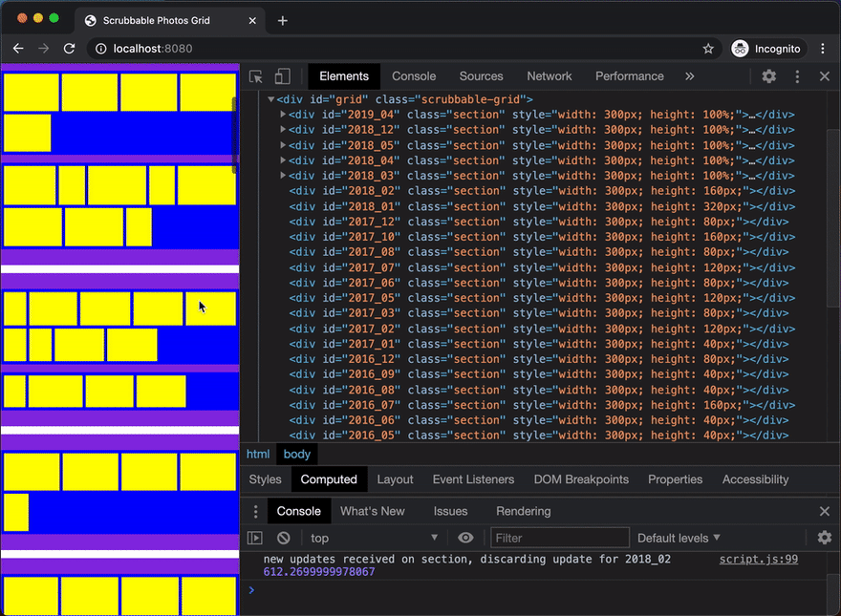Open DevTools settings gear
The image size is (841, 616).
click(769, 76)
